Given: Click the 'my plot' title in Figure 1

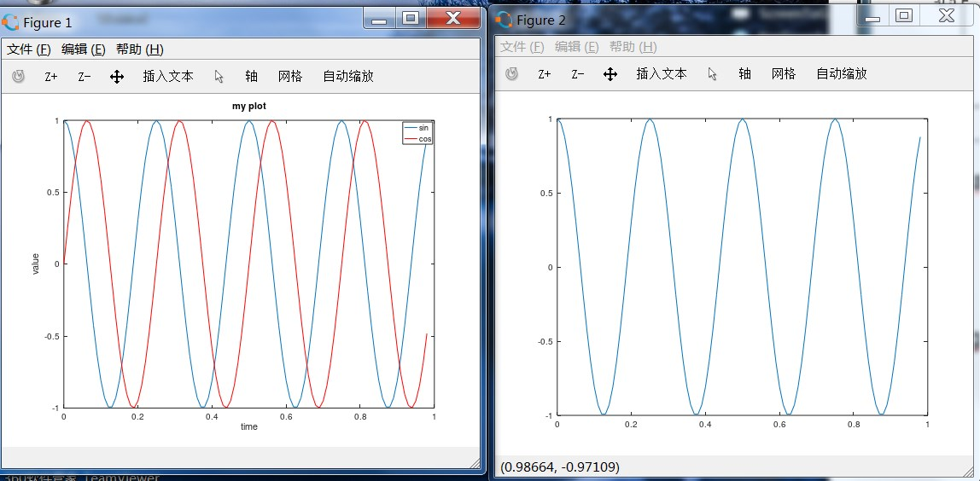Looking at the screenshot, I should click(x=249, y=107).
